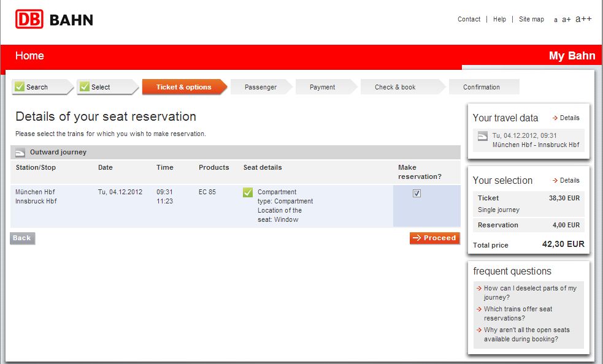The width and height of the screenshot is (603, 364).
Task: Click the train icon in Your travel data
Action: (x=482, y=136)
